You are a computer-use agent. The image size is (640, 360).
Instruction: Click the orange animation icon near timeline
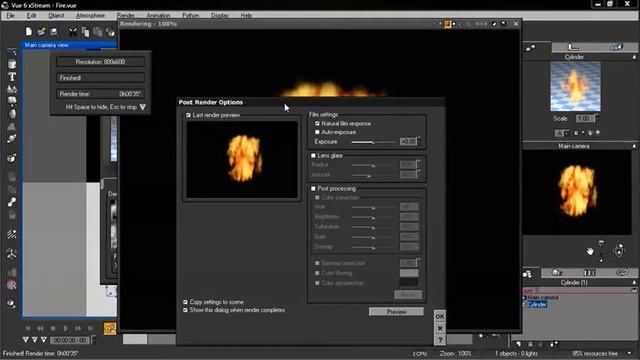[110, 328]
